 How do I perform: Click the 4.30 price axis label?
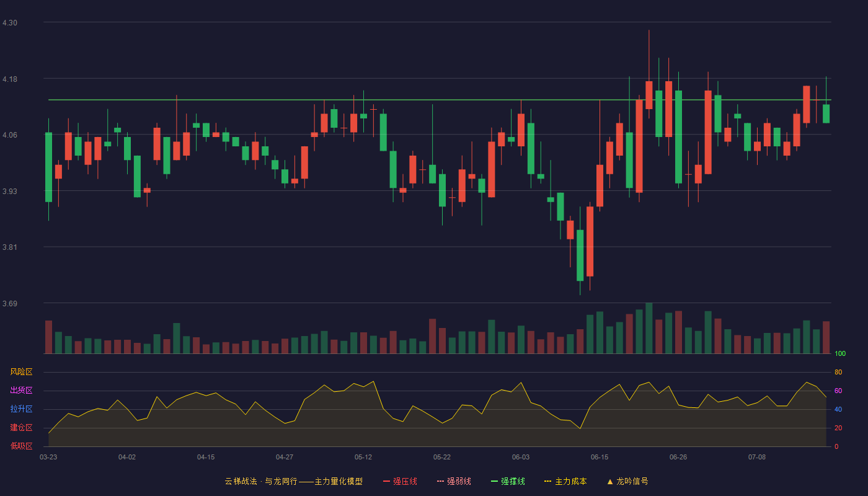tap(10, 23)
